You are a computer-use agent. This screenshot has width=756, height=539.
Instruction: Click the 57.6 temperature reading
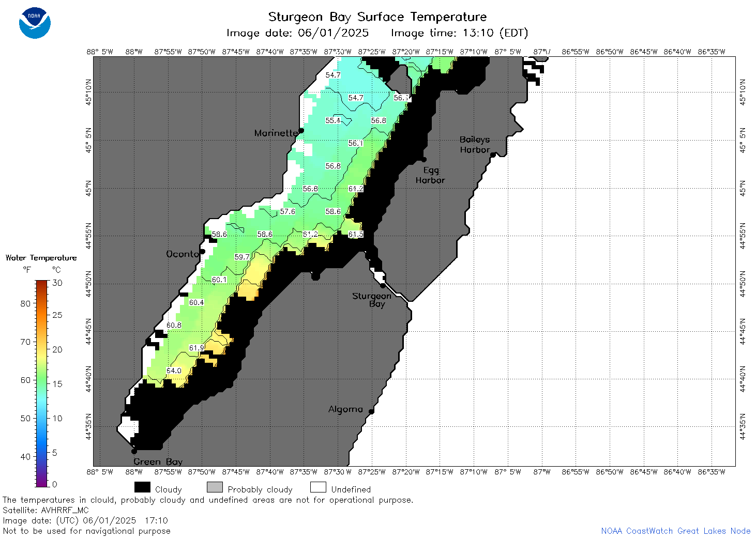288,211
